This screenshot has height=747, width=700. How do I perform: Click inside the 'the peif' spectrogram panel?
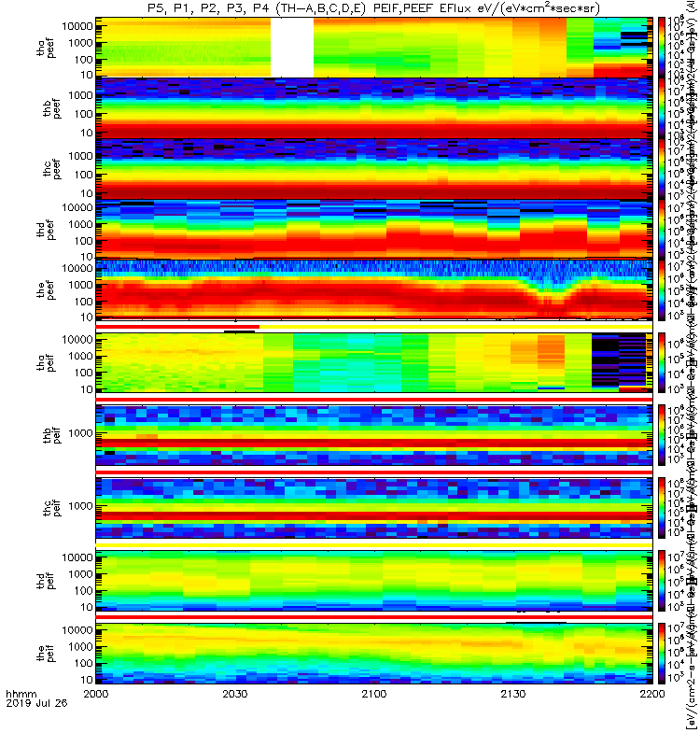tap(374, 653)
